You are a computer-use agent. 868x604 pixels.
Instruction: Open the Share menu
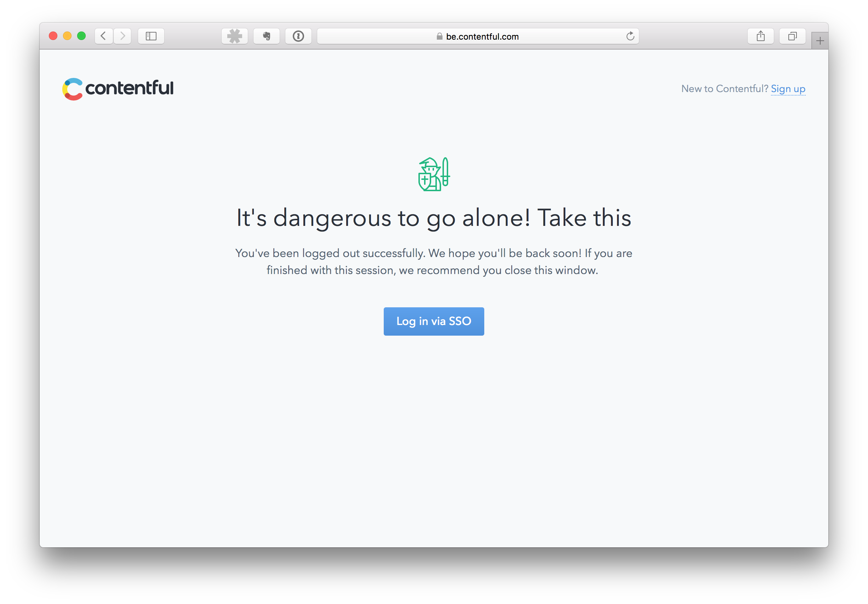point(760,36)
